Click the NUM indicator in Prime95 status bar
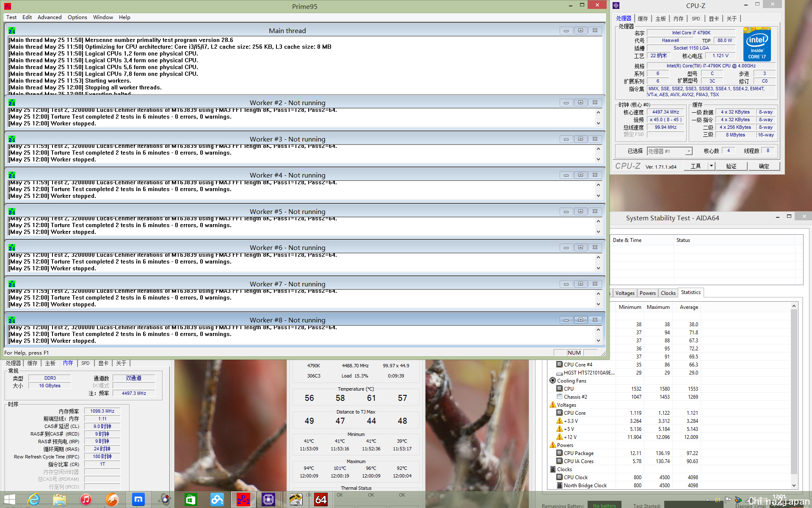This screenshot has width=812, height=508. pos(574,353)
